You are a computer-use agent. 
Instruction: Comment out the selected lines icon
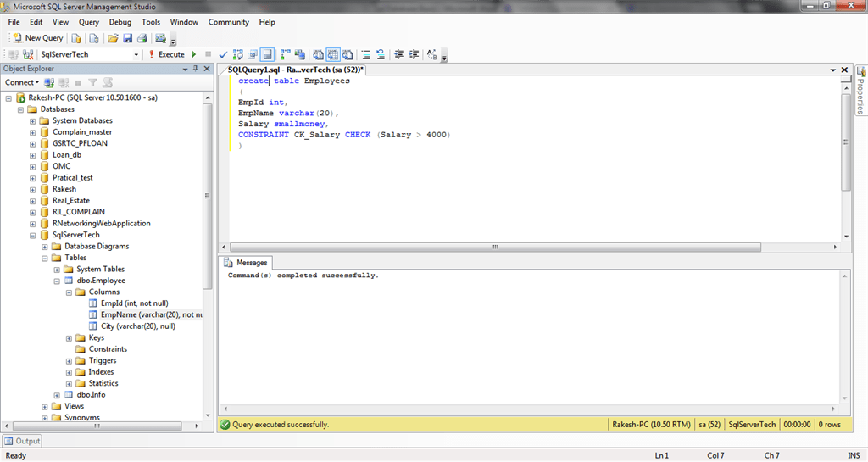coord(366,54)
